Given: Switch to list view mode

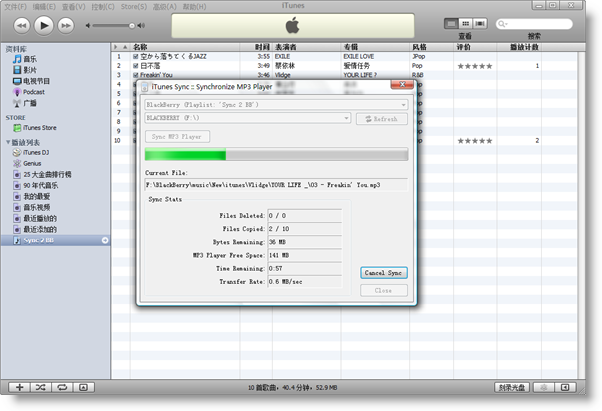Looking at the screenshot, I should click(452, 24).
